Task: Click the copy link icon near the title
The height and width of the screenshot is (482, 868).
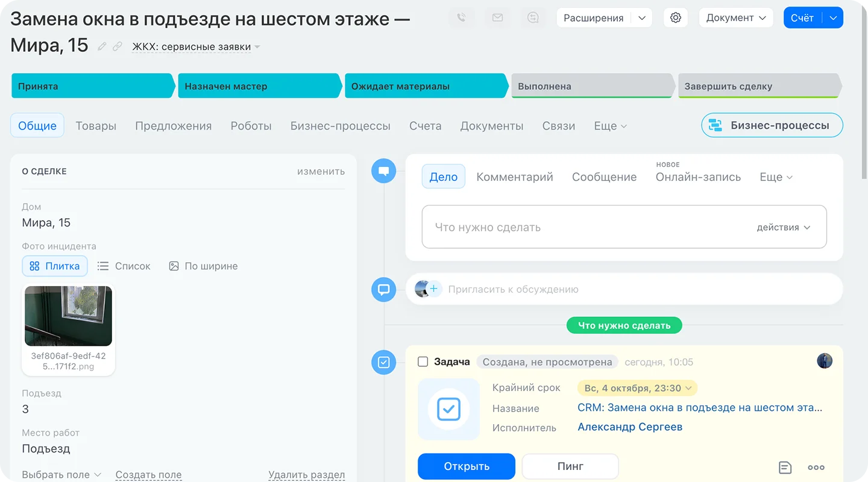Action: click(x=118, y=46)
